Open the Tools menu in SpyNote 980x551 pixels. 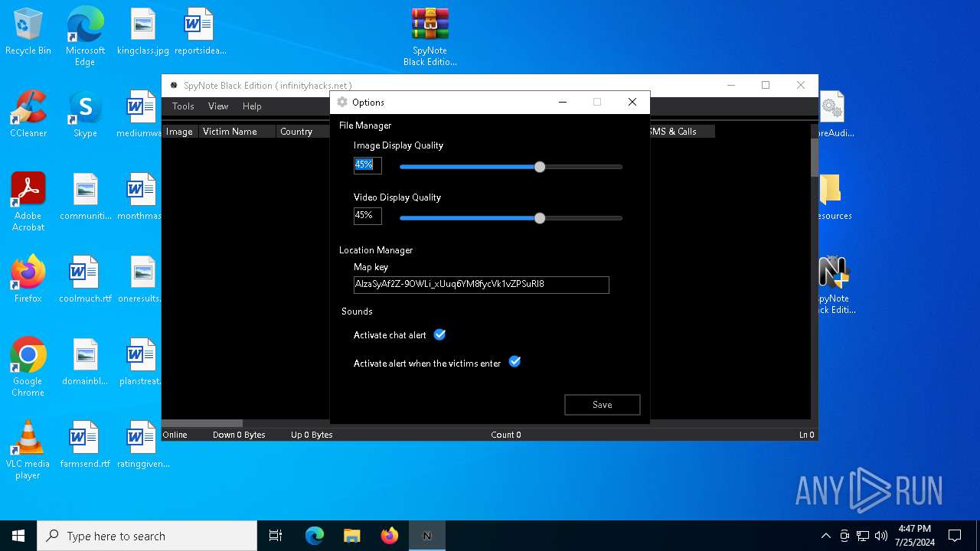click(183, 106)
